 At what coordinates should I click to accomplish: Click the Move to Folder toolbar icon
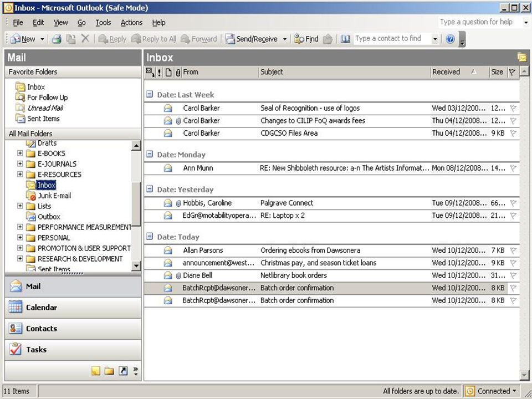(x=70, y=39)
